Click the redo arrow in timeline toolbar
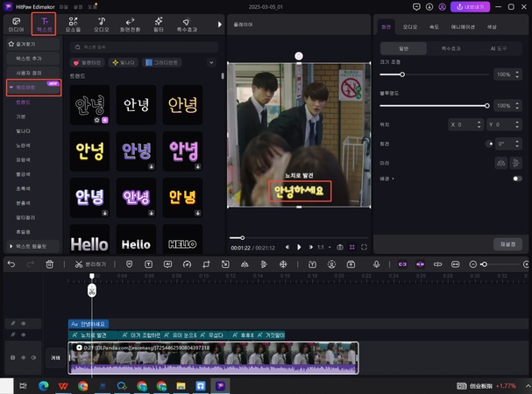 pyautogui.click(x=31, y=264)
